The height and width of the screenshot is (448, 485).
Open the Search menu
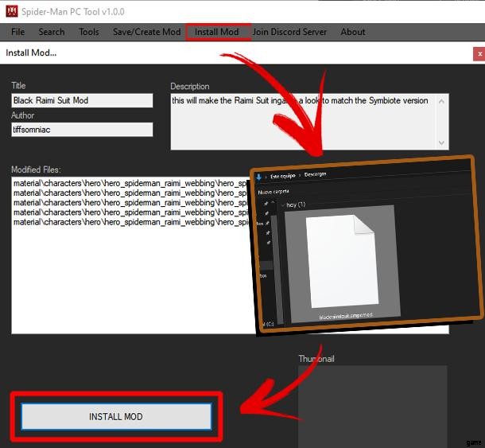(x=52, y=32)
